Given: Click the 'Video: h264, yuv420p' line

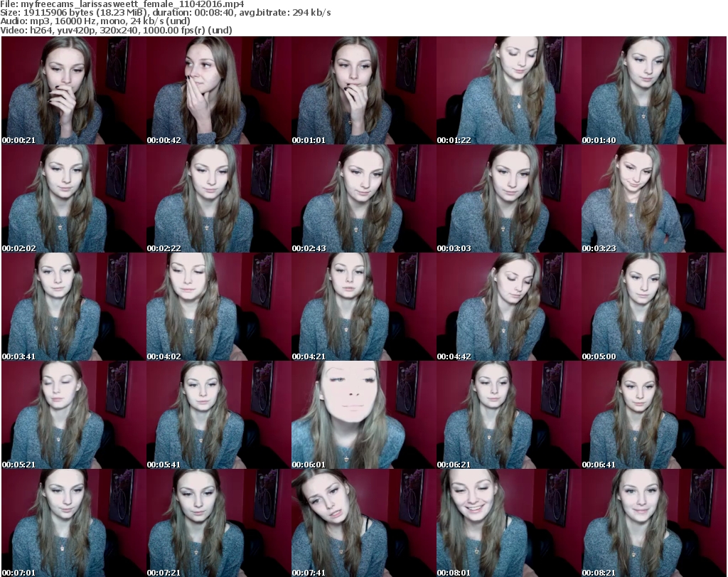Looking at the screenshot, I should tap(116, 30).
